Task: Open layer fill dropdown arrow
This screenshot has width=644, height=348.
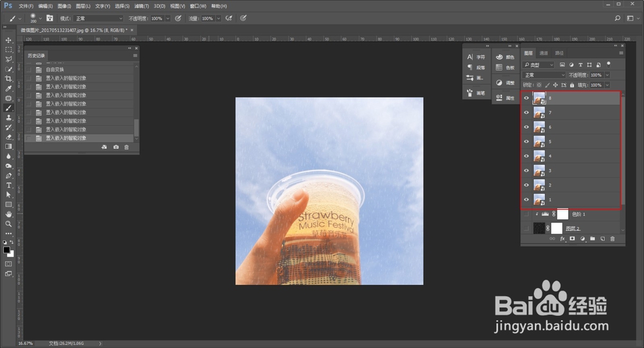Action: coord(607,85)
